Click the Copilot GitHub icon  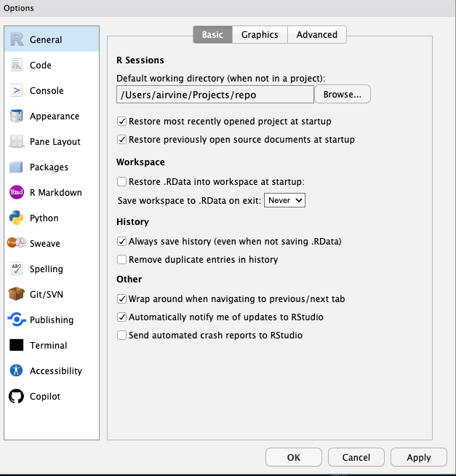[17, 396]
